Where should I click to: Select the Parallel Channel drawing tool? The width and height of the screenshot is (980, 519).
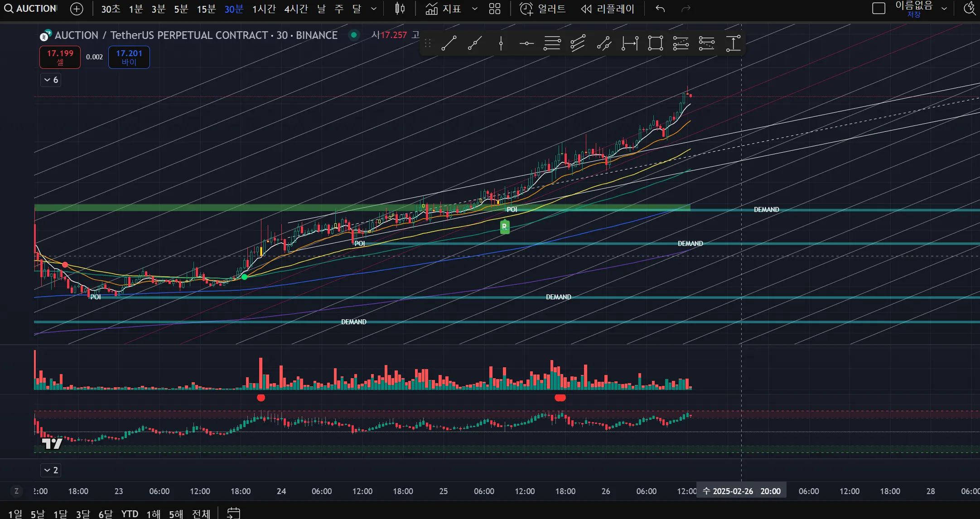[x=578, y=43]
